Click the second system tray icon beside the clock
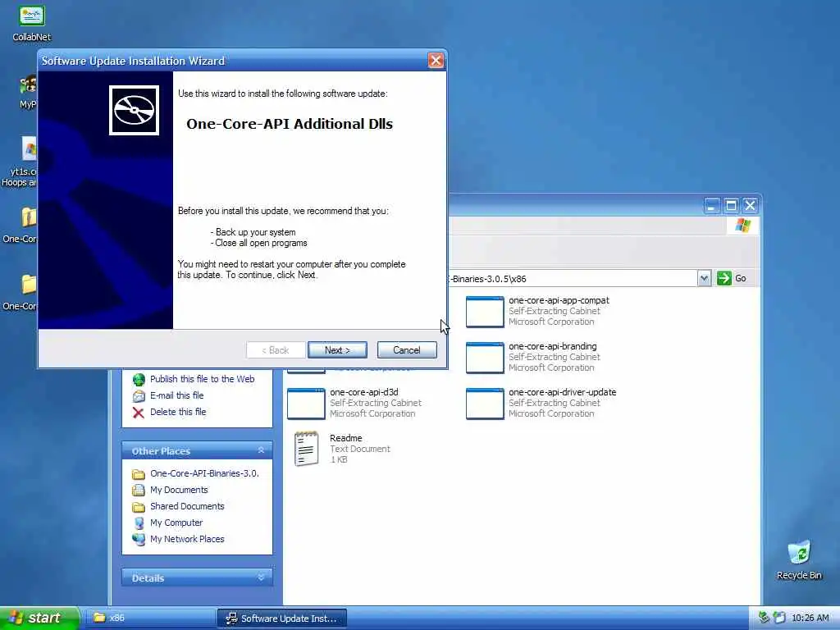Viewport: 840px width, 630px height. 779,618
